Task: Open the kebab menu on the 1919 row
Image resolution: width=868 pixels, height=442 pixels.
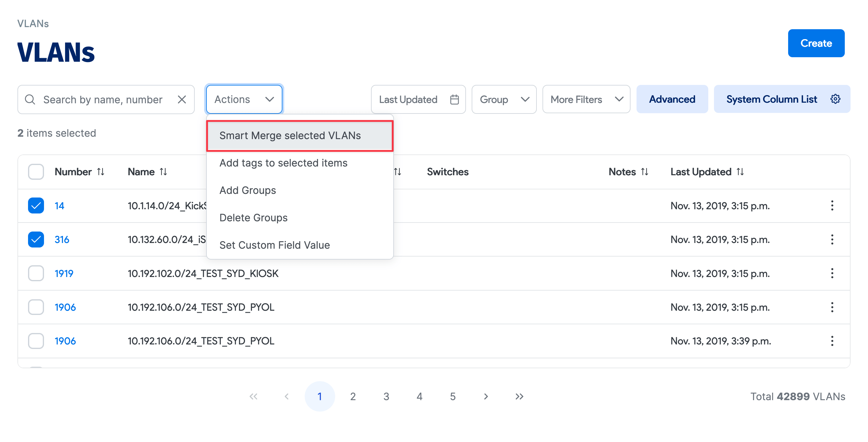Action: pos(832,273)
